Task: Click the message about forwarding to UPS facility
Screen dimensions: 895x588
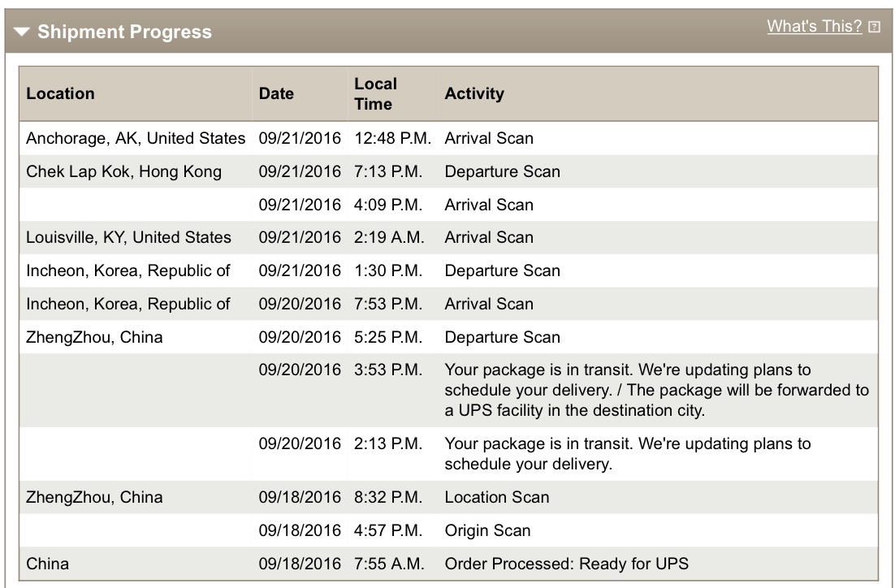Action: pyautogui.click(x=656, y=390)
